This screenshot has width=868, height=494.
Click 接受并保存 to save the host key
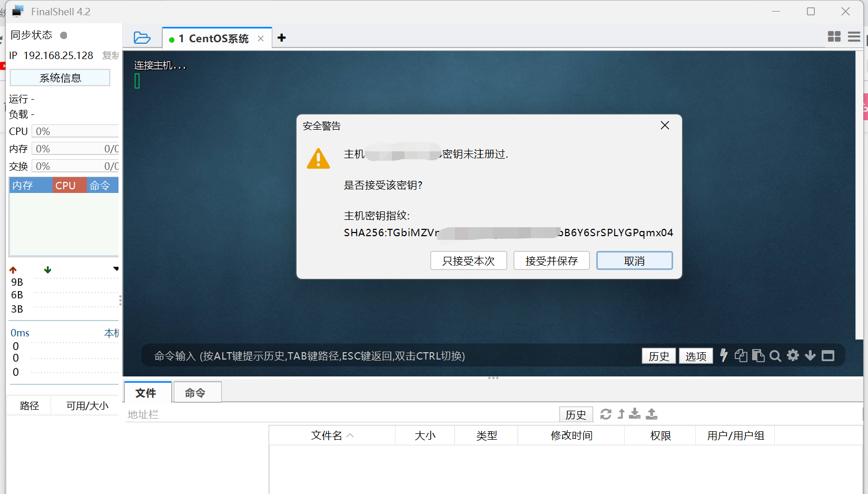click(551, 260)
